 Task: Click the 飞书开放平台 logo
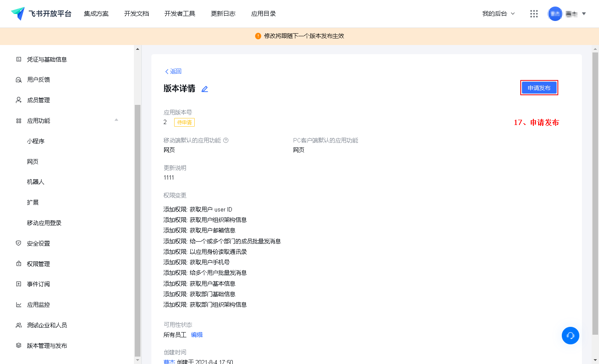(41, 14)
